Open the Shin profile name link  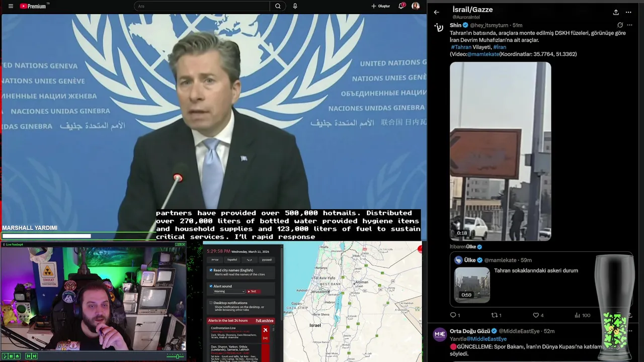455,25
